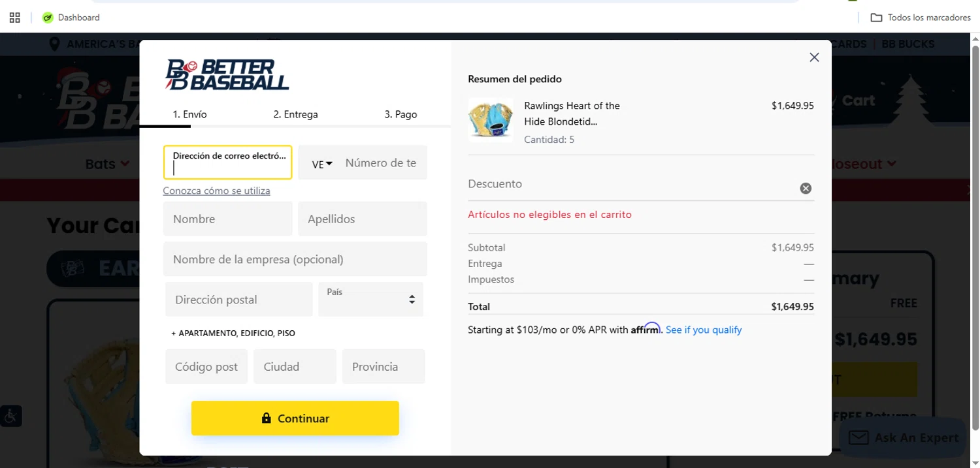
Task: Click BB BUCKS link in header
Action: 908,44
